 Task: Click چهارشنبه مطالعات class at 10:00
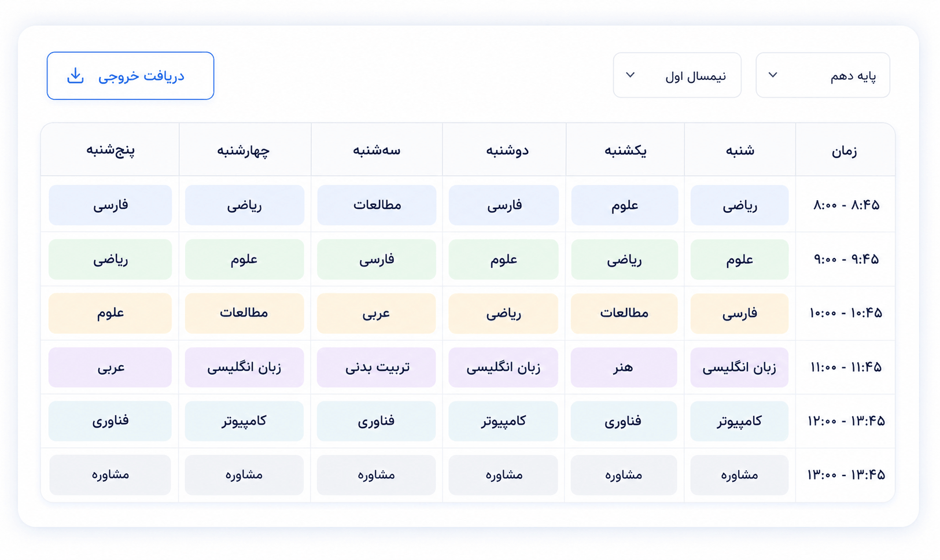click(x=244, y=313)
